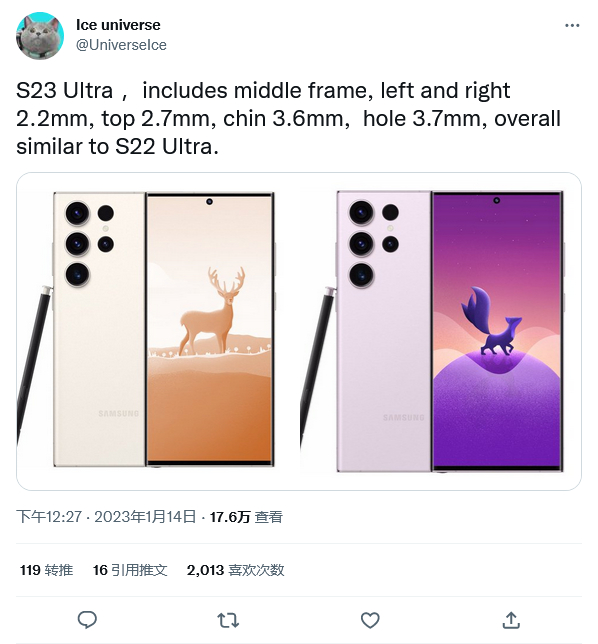Click the cream phone's rear camera cluster
Viewport: 598px width, 644px height.
(90, 244)
